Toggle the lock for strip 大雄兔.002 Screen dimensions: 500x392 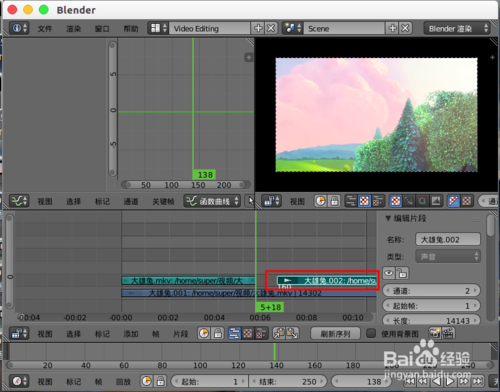click(x=402, y=273)
